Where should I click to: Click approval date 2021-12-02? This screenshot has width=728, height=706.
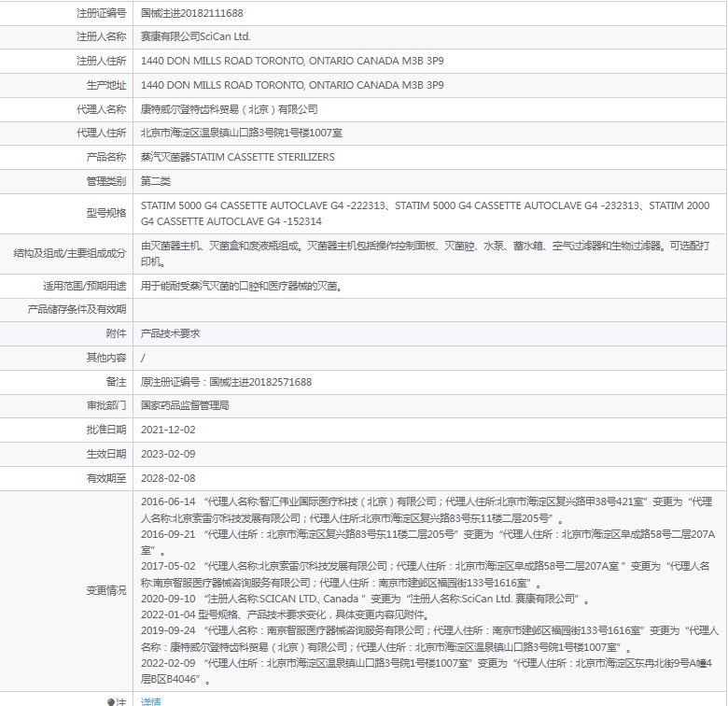tap(168, 430)
